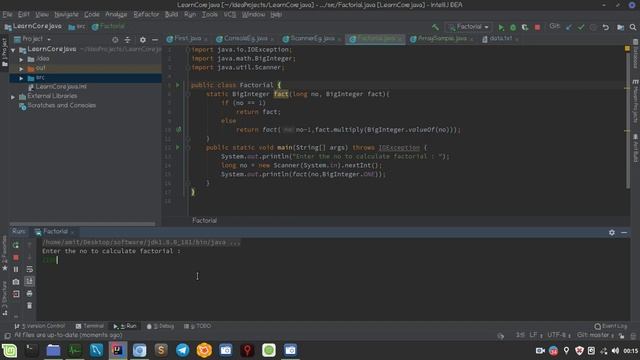Clear console with the trash icon
The width and height of the screenshot is (640, 360).
point(29,305)
